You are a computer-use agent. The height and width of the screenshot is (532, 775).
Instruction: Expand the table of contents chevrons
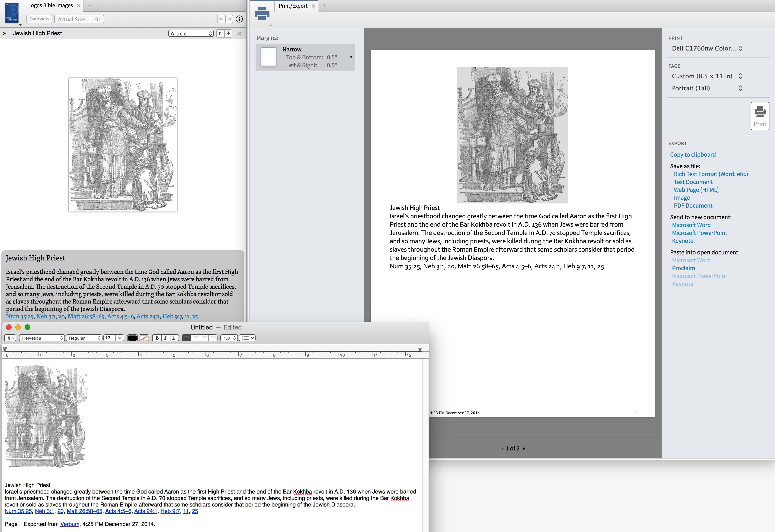click(x=5, y=33)
